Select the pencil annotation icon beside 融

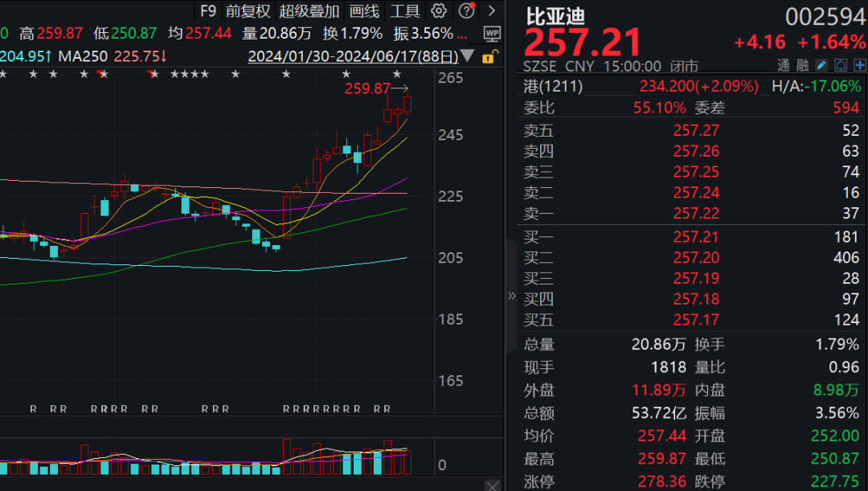click(820, 65)
